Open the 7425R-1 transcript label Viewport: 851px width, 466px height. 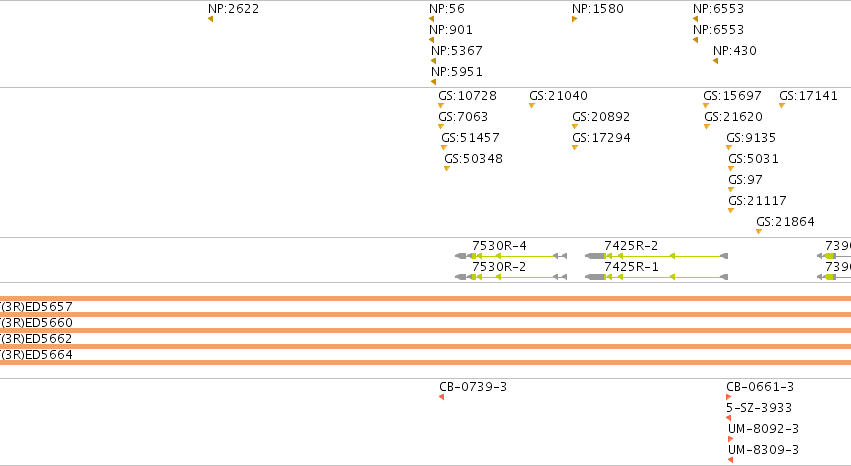[x=631, y=267]
